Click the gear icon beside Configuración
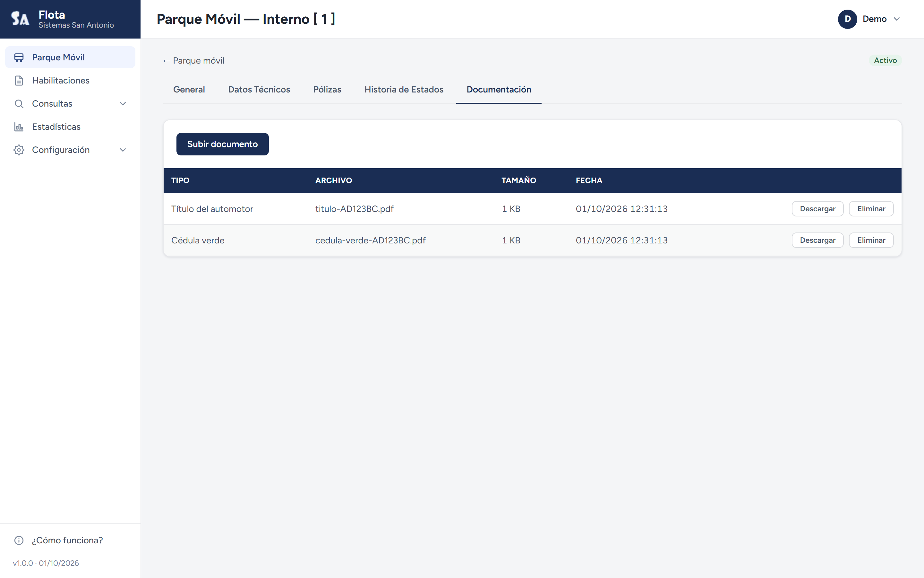 (x=19, y=150)
